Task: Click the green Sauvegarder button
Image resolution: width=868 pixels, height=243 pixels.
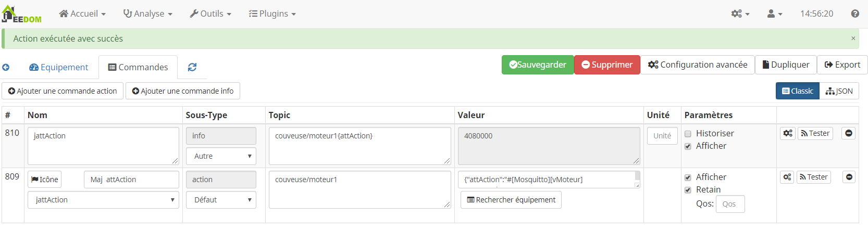Action: (x=538, y=65)
